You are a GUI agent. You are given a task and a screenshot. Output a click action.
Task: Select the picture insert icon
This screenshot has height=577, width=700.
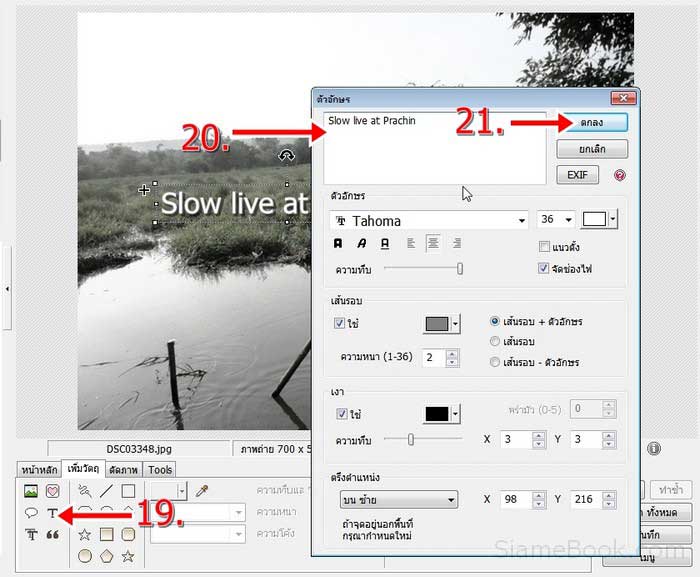point(31,491)
